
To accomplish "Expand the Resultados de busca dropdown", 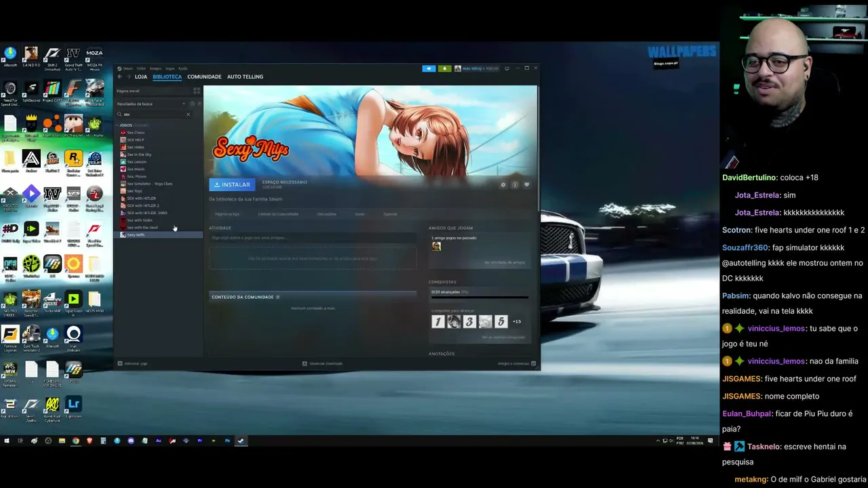I will (183, 104).
